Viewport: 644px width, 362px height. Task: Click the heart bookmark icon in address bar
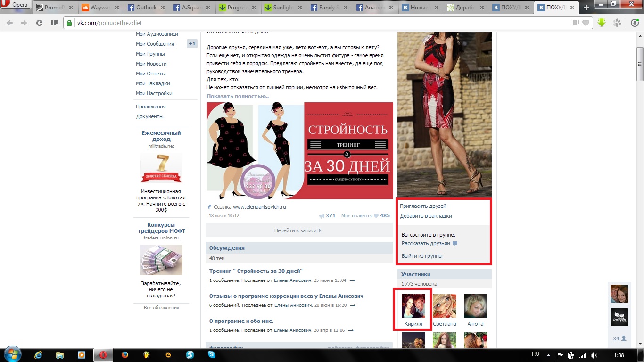coord(586,23)
